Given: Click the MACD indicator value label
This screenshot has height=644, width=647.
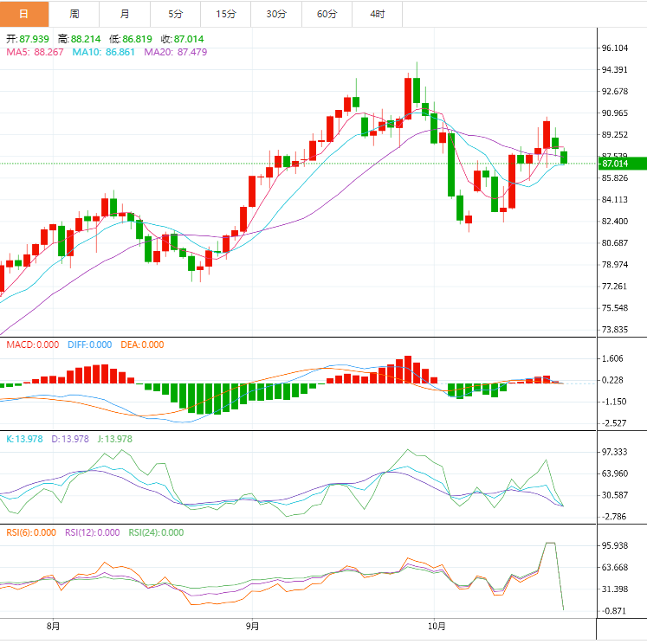Looking at the screenshot, I should 33,345.
